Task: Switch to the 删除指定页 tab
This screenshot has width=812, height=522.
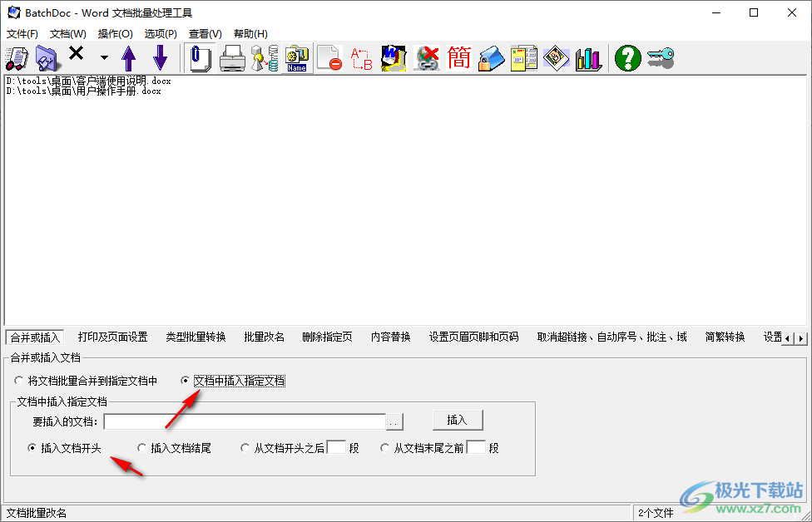Action: click(327, 337)
